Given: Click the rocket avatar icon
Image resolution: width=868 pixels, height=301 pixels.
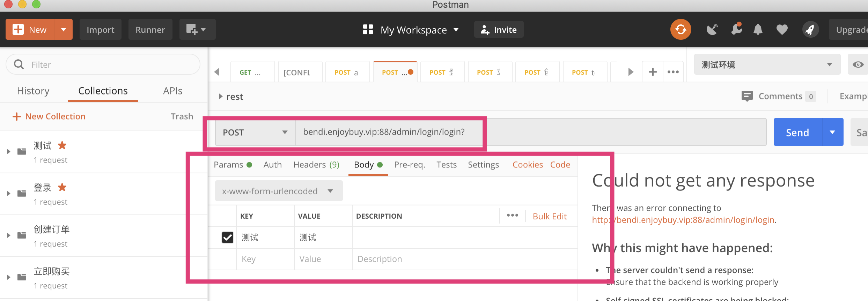Looking at the screenshot, I should click(810, 30).
